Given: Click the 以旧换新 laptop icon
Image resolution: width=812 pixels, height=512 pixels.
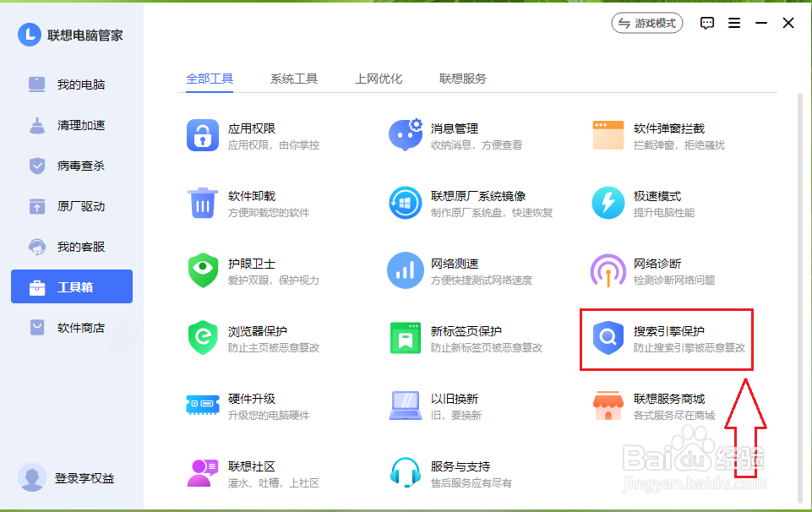Looking at the screenshot, I should 406,406.
